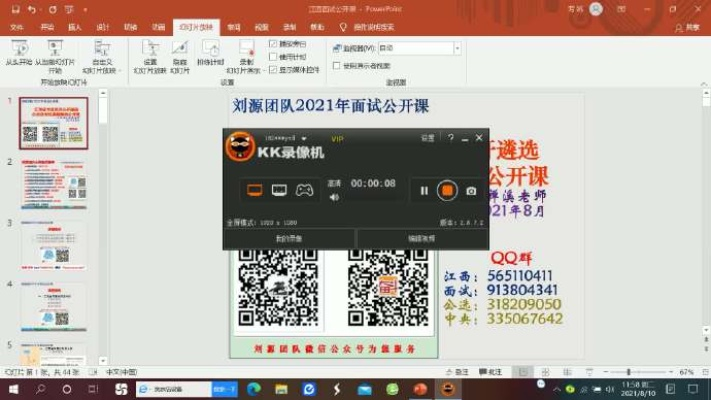Enable Use Presenter View checkbox

click(x=336, y=66)
